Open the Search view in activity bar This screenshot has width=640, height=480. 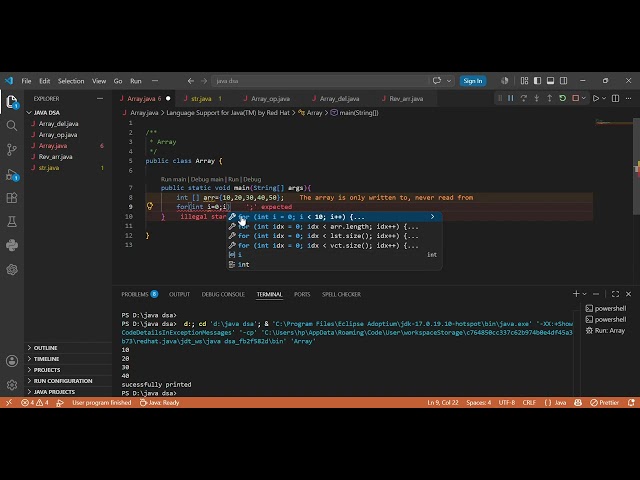click(12, 125)
